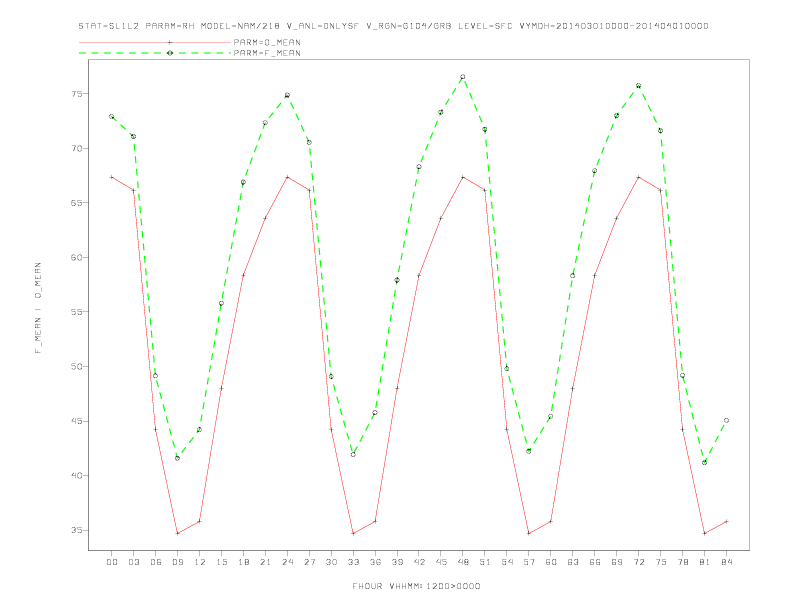
Task: Click the green F_MEAN peak marker at hour 72
Action: pyautogui.click(x=638, y=86)
